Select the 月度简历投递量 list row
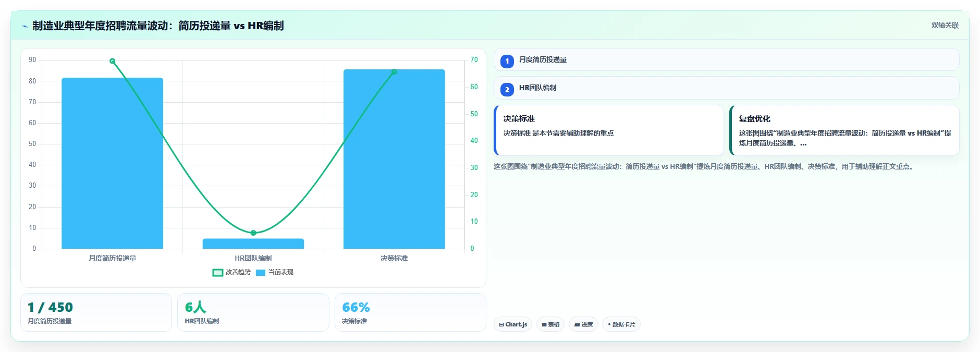The width and height of the screenshot is (980, 352). point(726,60)
